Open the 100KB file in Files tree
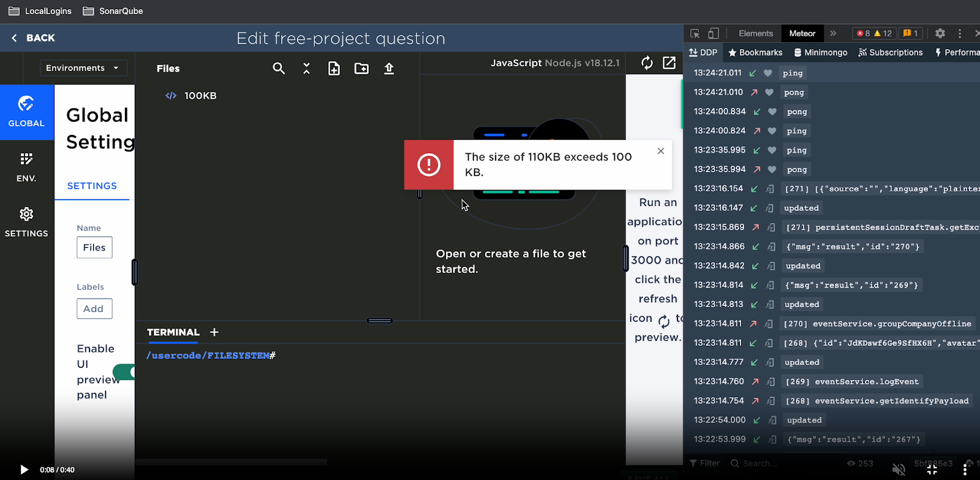 click(x=200, y=96)
